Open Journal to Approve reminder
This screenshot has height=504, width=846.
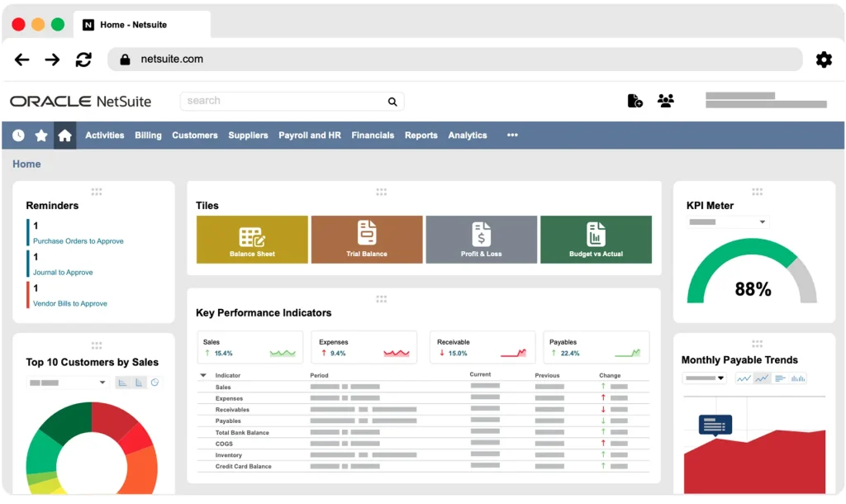point(63,273)
